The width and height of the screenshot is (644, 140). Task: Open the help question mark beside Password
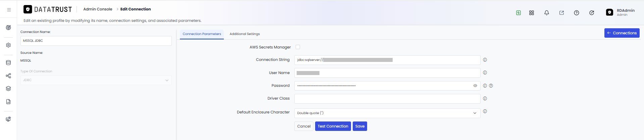click(491, 86)
